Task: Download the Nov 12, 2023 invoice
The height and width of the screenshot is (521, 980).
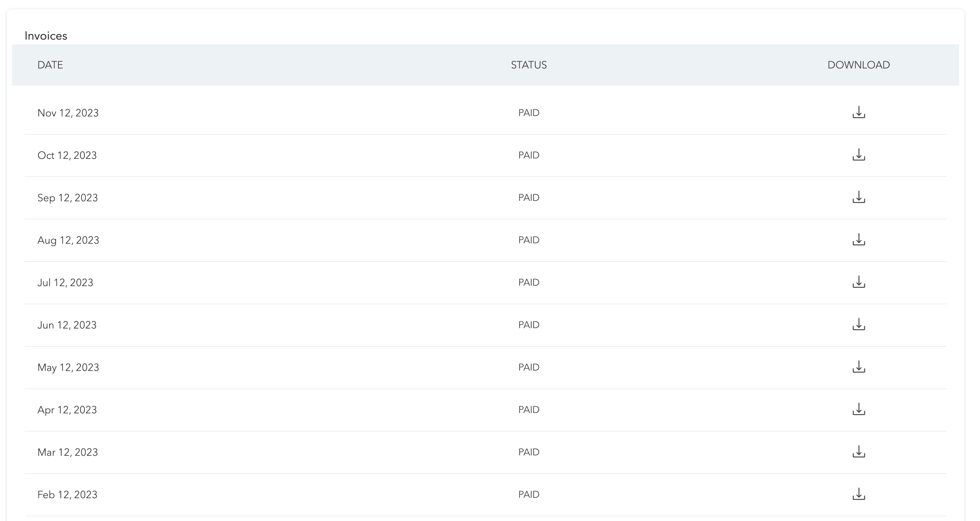Action: (858, 112)
